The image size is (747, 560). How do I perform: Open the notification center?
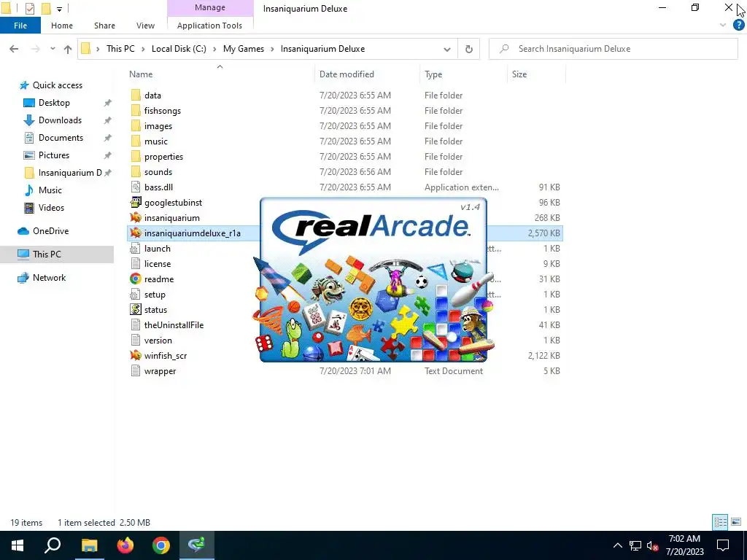[723, 545]
